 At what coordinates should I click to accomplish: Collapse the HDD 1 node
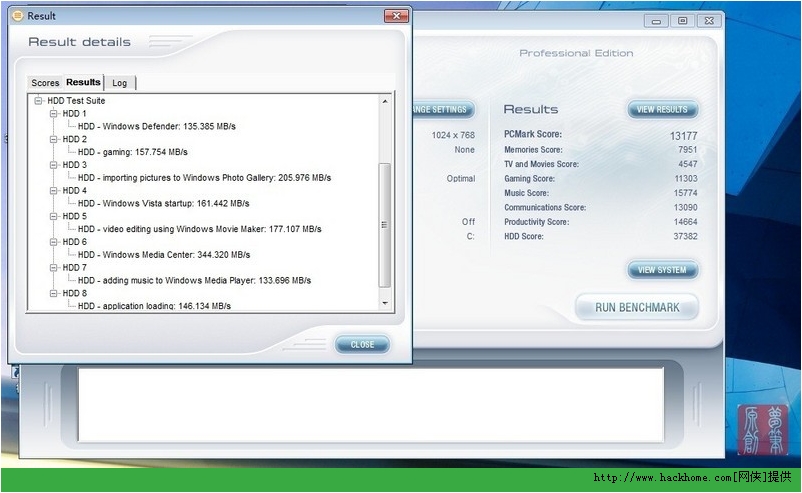click(53, 114)
